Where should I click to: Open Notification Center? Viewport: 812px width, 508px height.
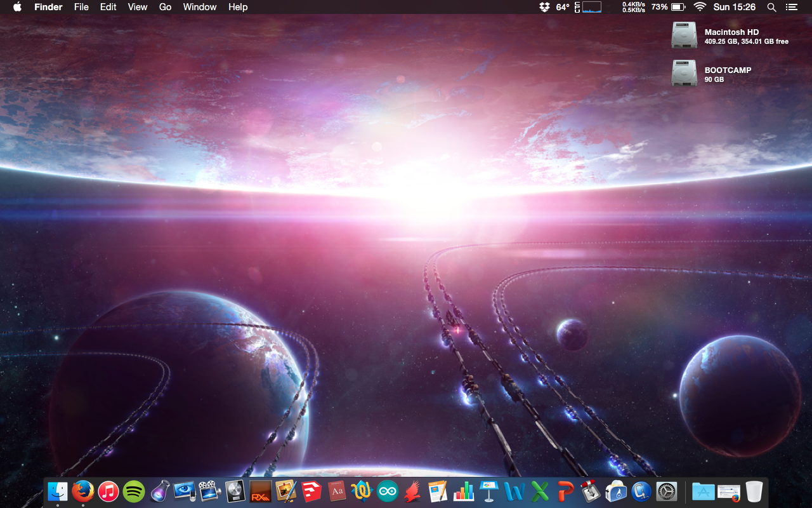point(791,7)
